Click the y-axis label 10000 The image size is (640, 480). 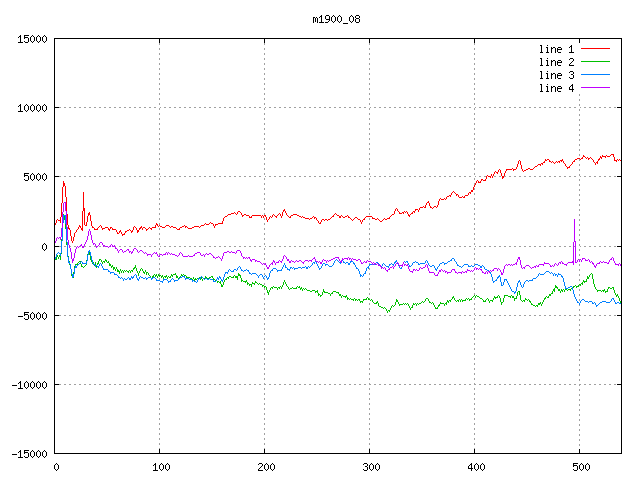pyautogui.click(x=32, y=108)
